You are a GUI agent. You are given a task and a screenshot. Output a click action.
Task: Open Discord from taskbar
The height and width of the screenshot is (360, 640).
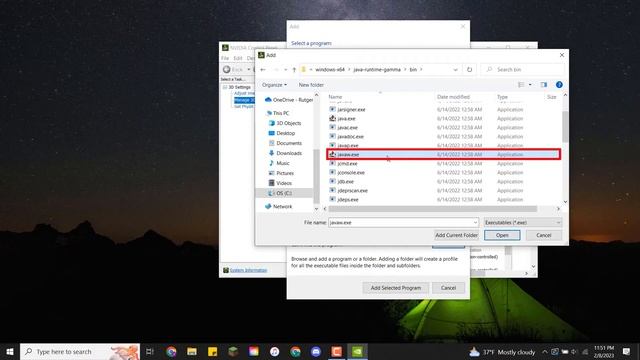pos(316,351)
